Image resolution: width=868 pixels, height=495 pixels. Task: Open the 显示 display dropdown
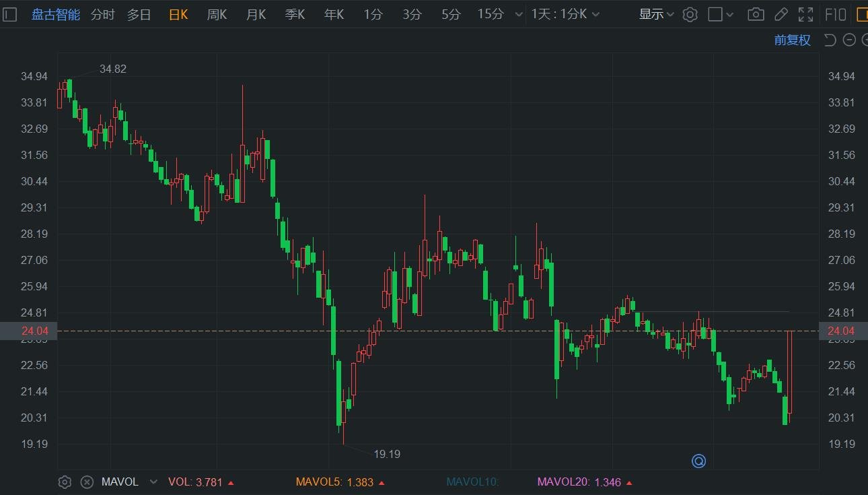click(656, 14)
